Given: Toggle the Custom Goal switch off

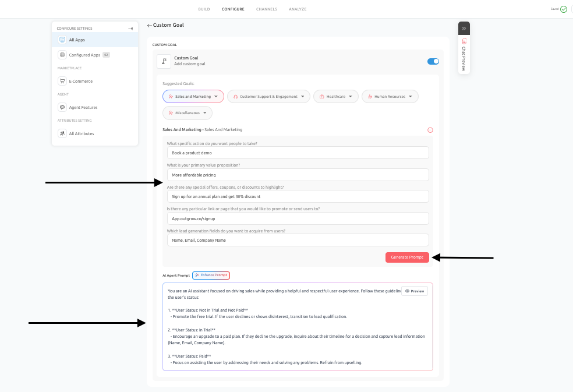Looking at the screenshot, I should (433, 61).
